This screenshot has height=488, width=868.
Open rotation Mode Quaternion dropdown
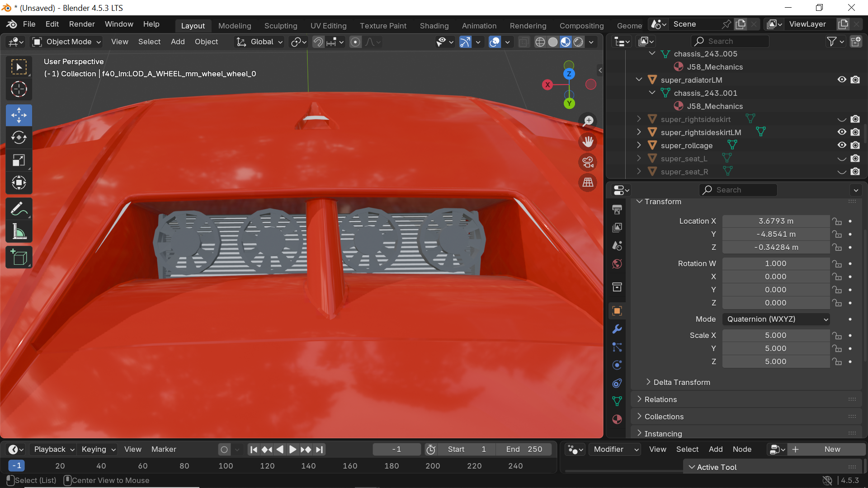click(776, 319)
